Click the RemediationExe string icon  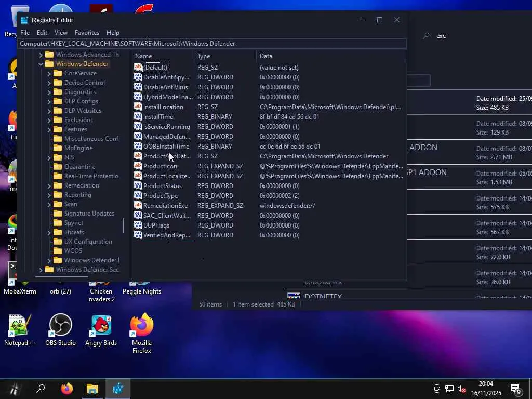(x=138, y=205)
